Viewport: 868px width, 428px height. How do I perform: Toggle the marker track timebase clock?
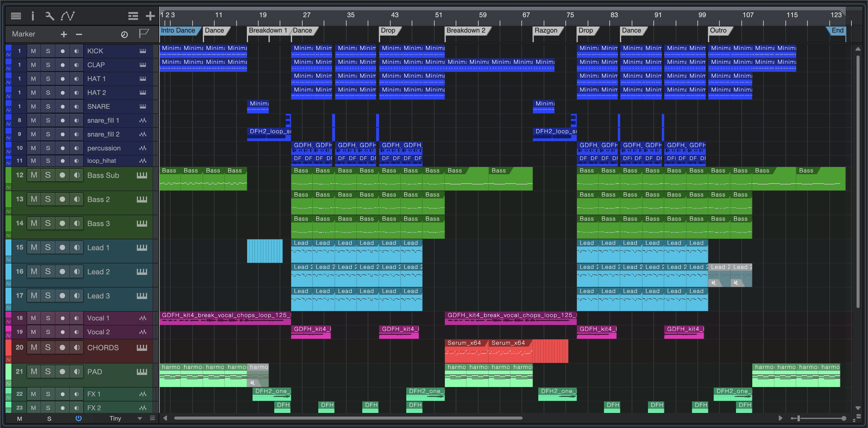coord(124,34)
